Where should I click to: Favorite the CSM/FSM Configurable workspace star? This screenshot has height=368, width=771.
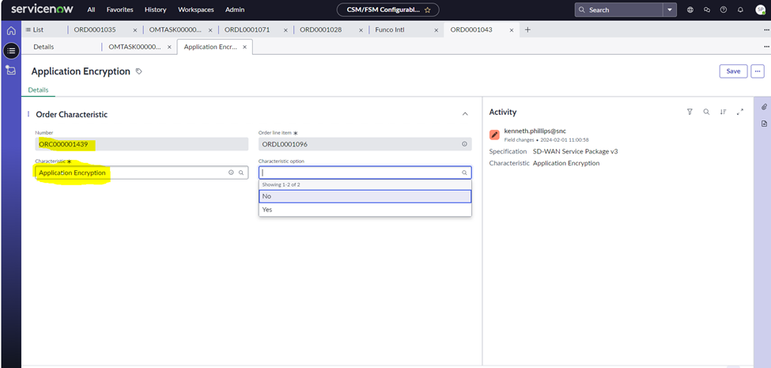click(427, 10)
